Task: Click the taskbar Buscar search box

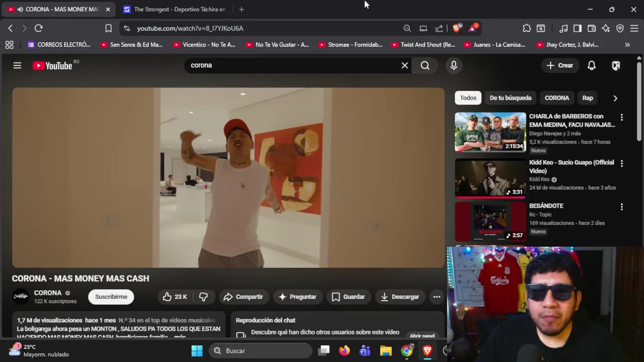Action: pos(261,351)
